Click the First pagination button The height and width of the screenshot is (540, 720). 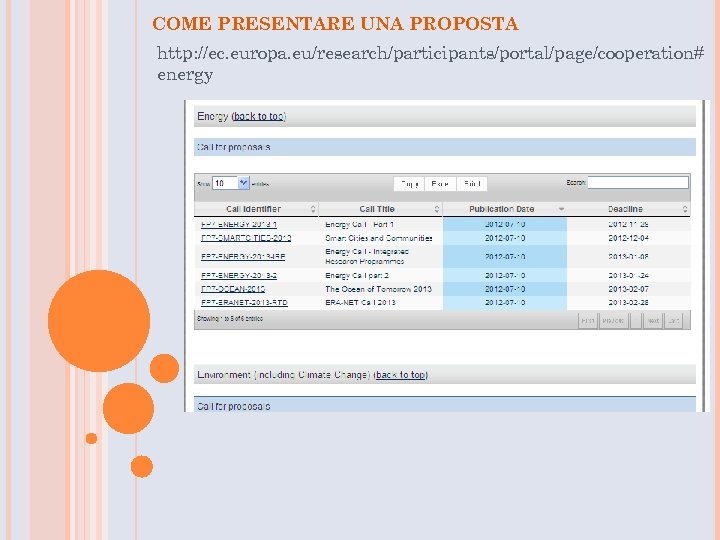[587, 321]
